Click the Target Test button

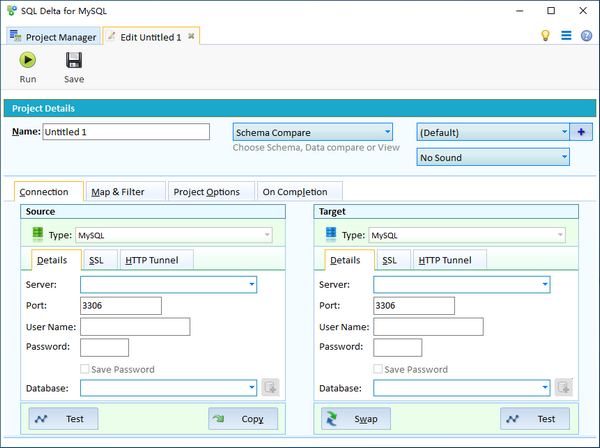535,419
